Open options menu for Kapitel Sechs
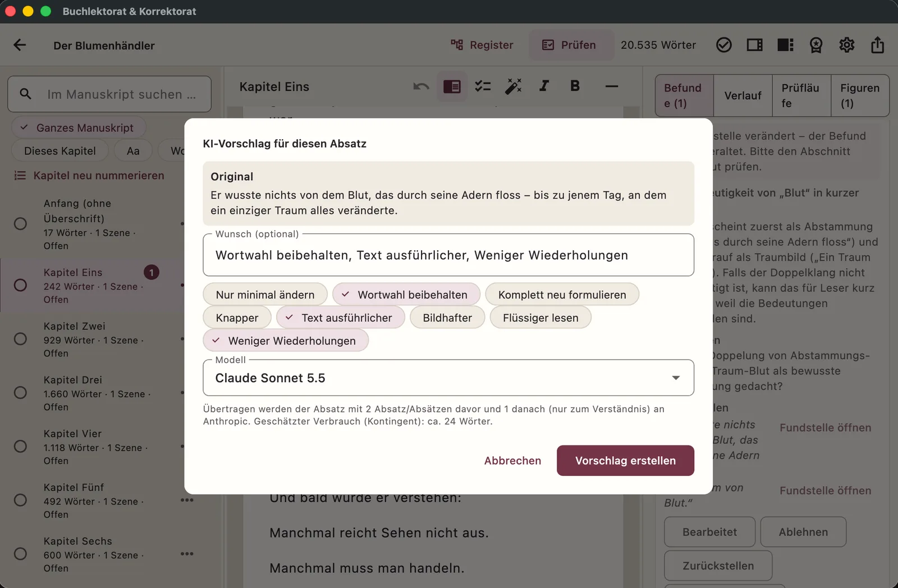This screenshot has height=588, width=898. [187, 554]
